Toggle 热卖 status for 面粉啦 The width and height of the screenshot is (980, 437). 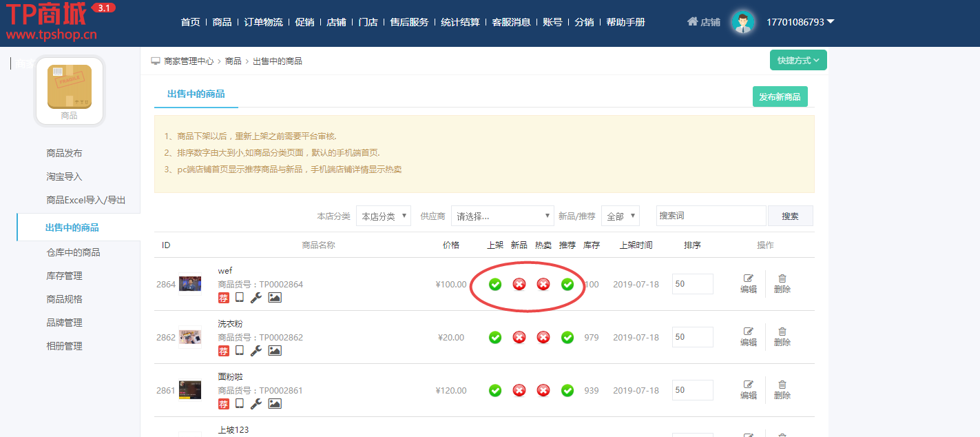[543, 390]
